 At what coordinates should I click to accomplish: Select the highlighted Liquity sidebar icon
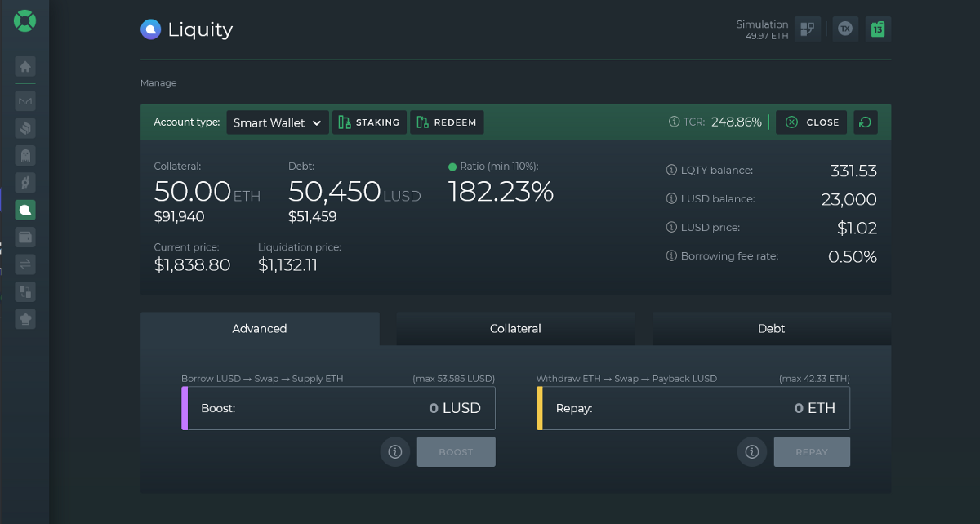coord(25,210)
